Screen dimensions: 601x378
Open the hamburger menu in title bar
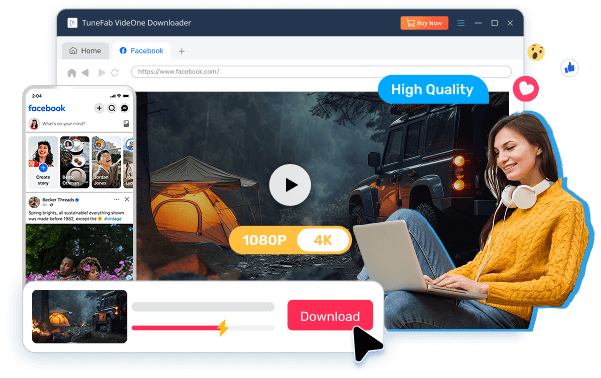461,23
